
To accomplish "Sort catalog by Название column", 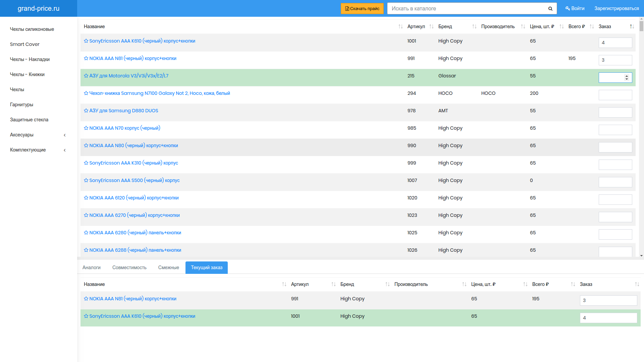I will (400, 26).
